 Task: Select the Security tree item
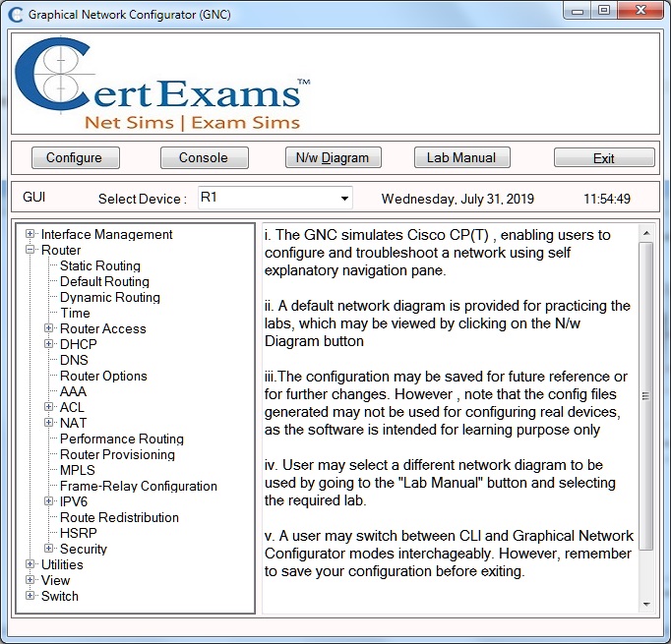(x=84, y=549)
